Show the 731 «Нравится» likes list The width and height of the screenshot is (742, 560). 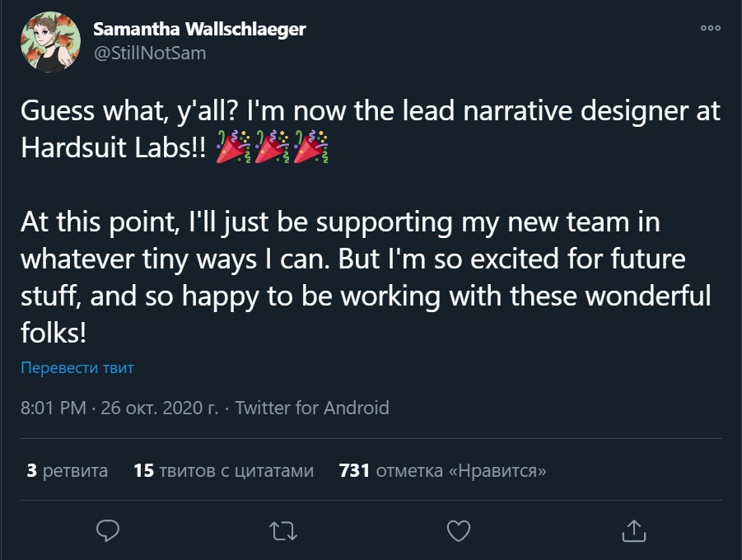pyautogui.click(x=443, y=471)
